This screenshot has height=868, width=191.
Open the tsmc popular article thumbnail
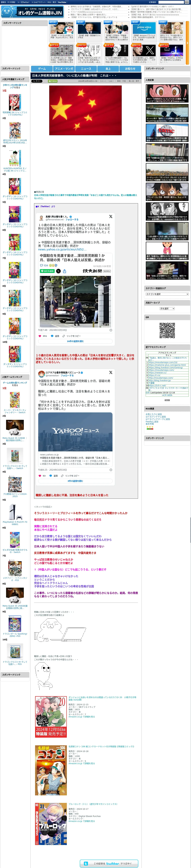pos(167,133)
